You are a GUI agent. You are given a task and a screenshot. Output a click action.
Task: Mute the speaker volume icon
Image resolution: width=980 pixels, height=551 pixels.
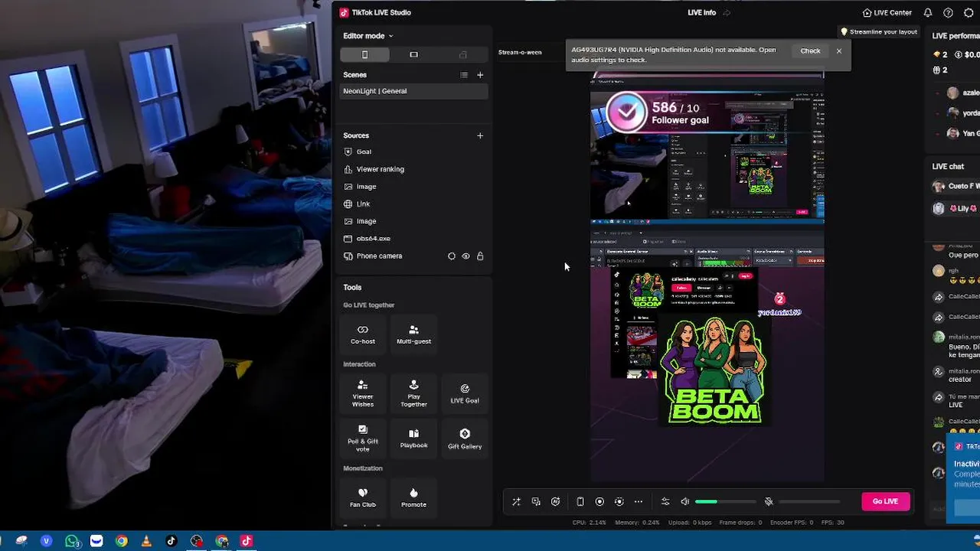click(685, 502)
